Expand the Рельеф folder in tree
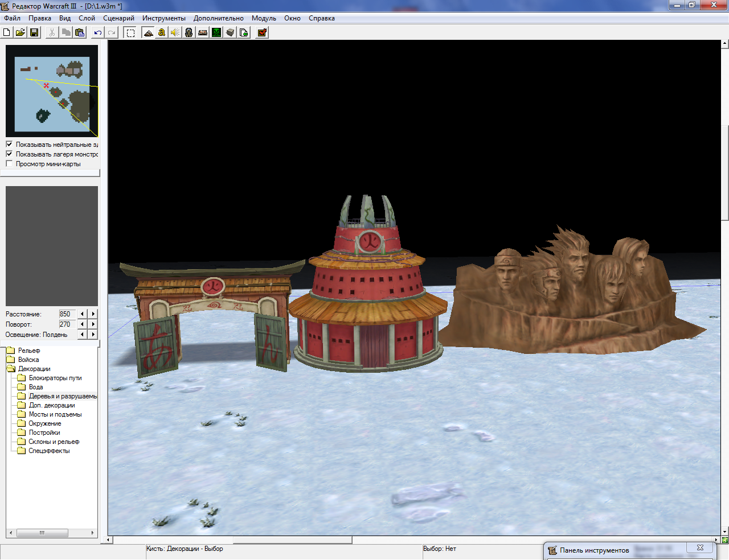729x560 pixels. coord(28,351)
